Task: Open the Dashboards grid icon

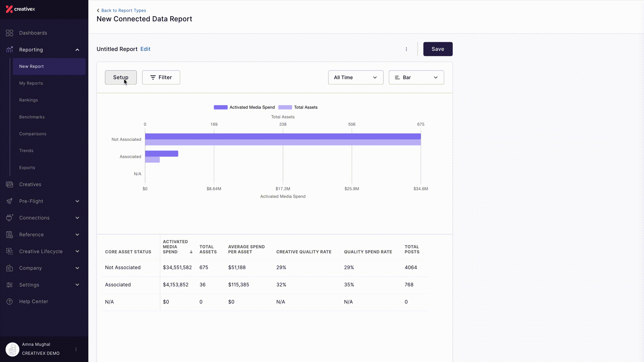Action: coord(9,33)
